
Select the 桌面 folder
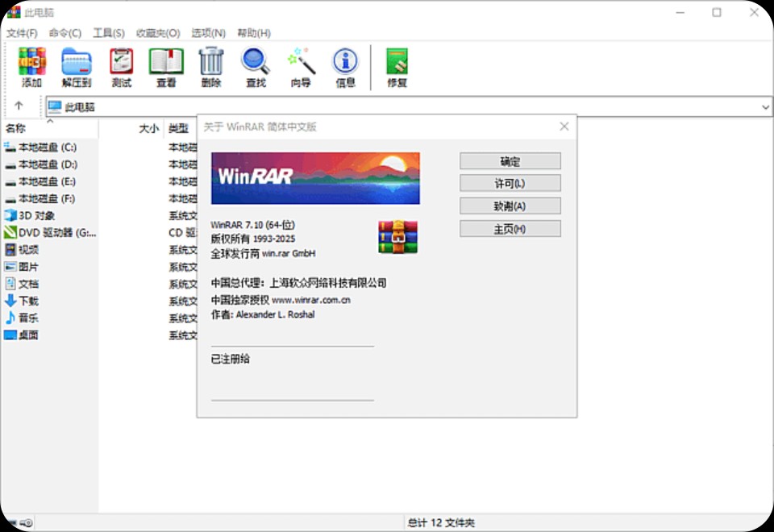click(22, 335)
